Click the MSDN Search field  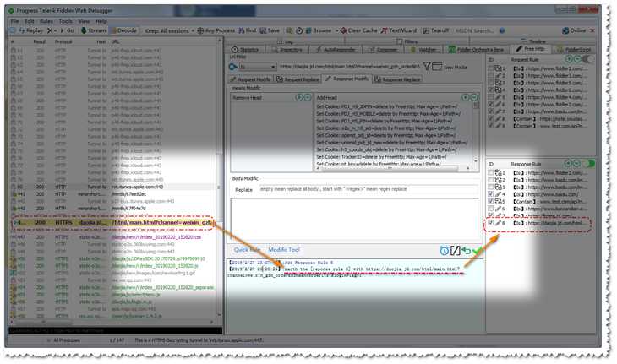[x=474, y=30]
